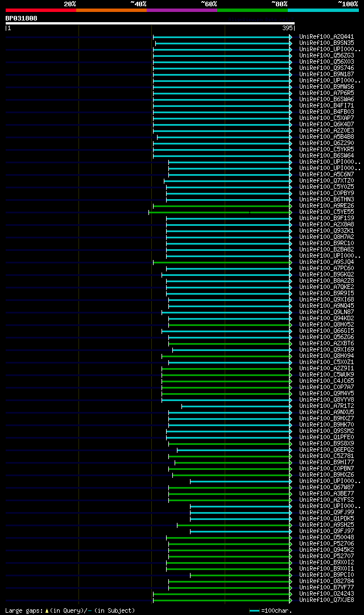This screenshot has width=364, height=615.
Task: Select the UniRef100_Q9XI68 label
Action: (326, 300)
